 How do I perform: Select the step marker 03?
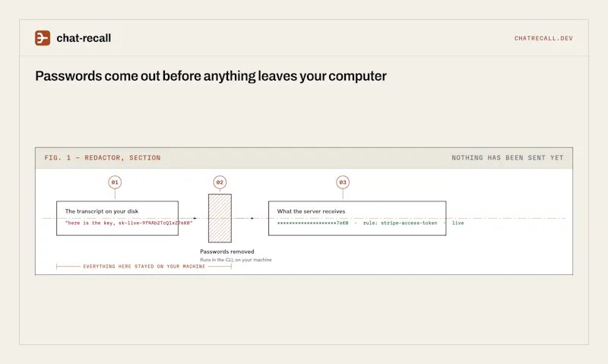point(343,182)
